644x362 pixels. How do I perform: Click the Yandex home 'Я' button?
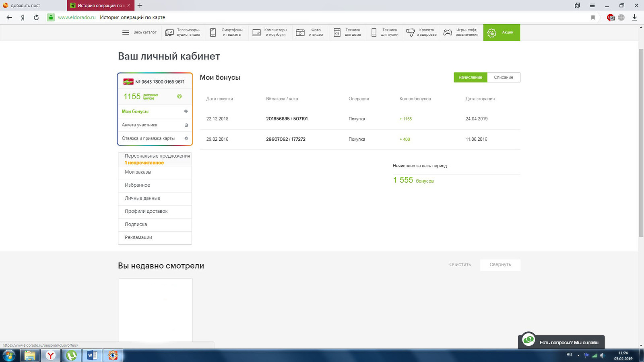tap(23, 17)
